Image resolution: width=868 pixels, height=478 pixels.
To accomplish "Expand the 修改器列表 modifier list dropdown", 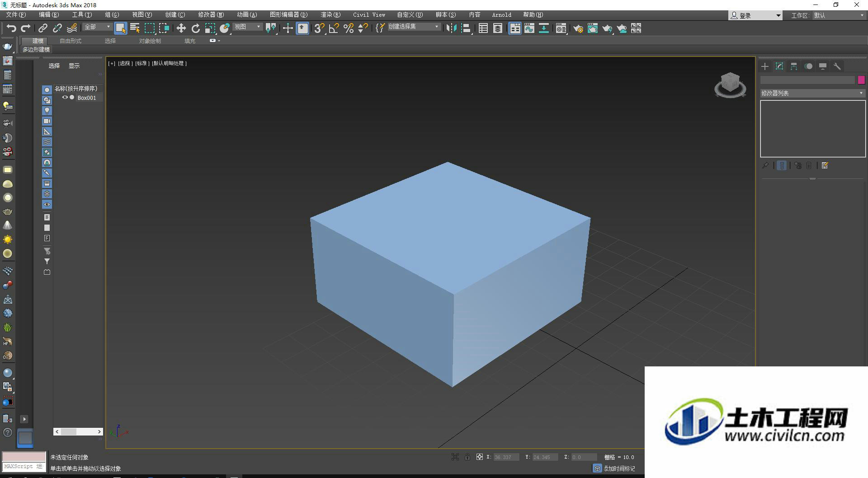I will click(x=812, y=93).
